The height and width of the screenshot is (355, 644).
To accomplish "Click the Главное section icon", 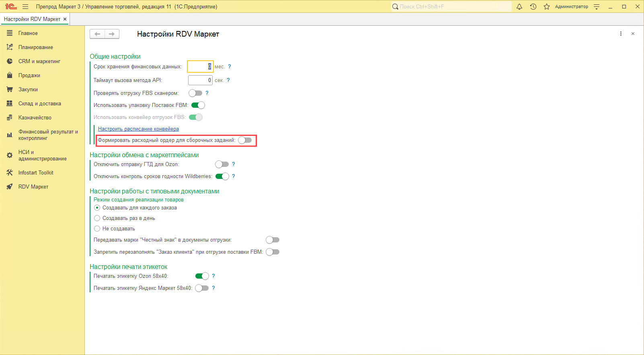I will (10, 33).
